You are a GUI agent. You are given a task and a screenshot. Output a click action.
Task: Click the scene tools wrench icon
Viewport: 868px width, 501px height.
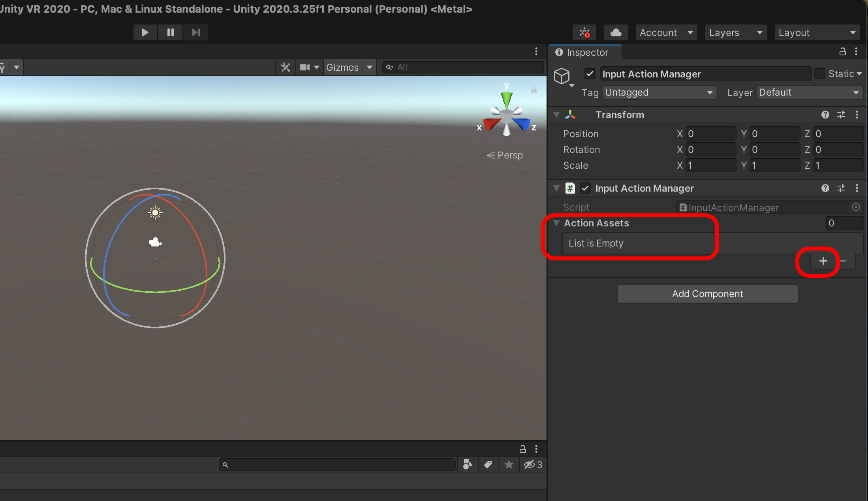tap(286, 67)
